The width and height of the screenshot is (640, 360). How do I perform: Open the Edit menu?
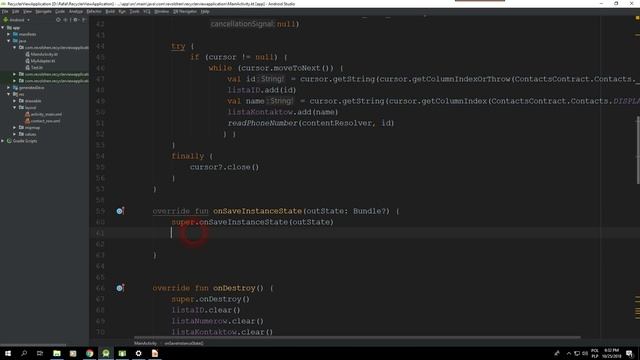[x=16, y=11]
